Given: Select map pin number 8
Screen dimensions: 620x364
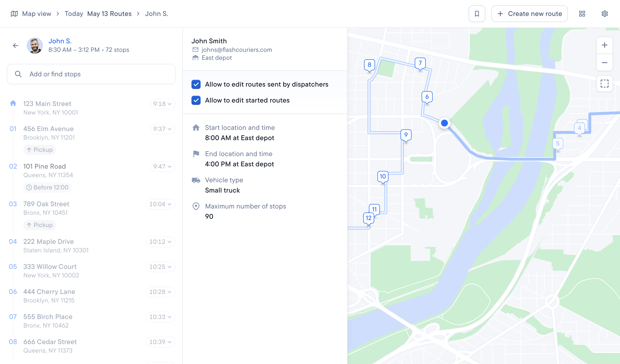Looking at the screenshot, I should (x=369, y=65).
